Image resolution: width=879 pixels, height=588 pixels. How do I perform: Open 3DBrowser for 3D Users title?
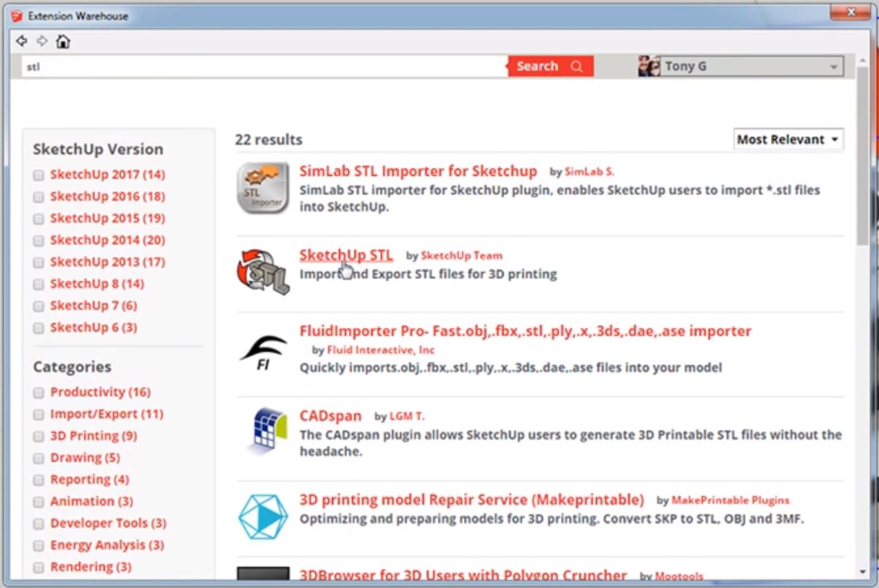(x=463, y=575)
